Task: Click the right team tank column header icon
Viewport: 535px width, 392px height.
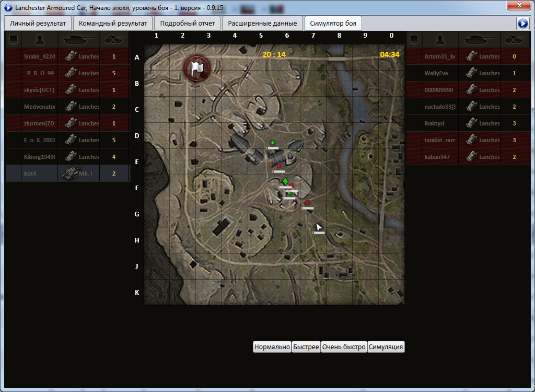Action: [480, 40]
